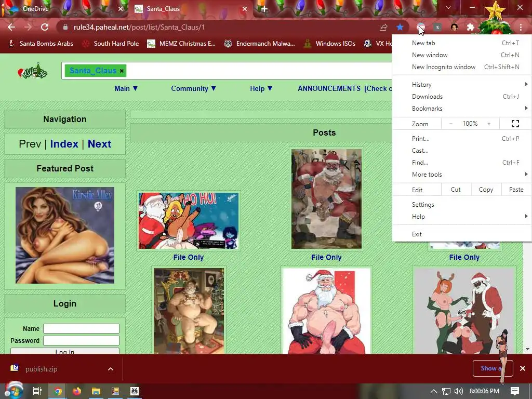The height and width of the screenshot is (399, 532).
Task: Click the three-dot Chrome menu button
Action: [x=521, y=27]
